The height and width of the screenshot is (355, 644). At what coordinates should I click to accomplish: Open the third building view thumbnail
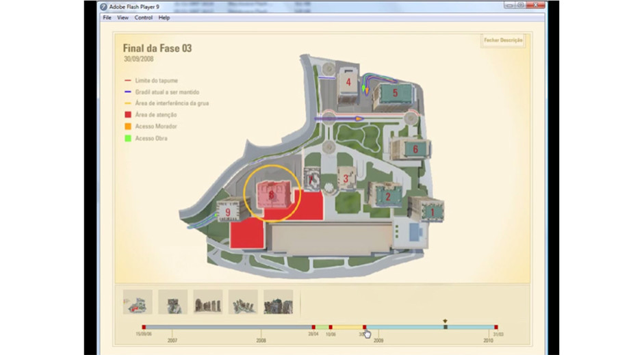[208, 302]
